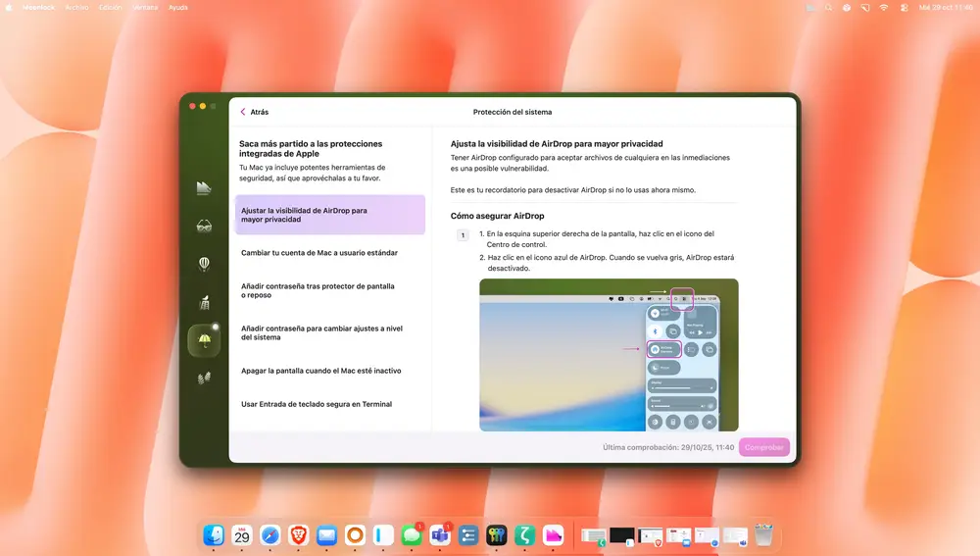Click the Wi-Fi icon in menu bar
Viewport: 980px width, 556px height.
(883, 7)
